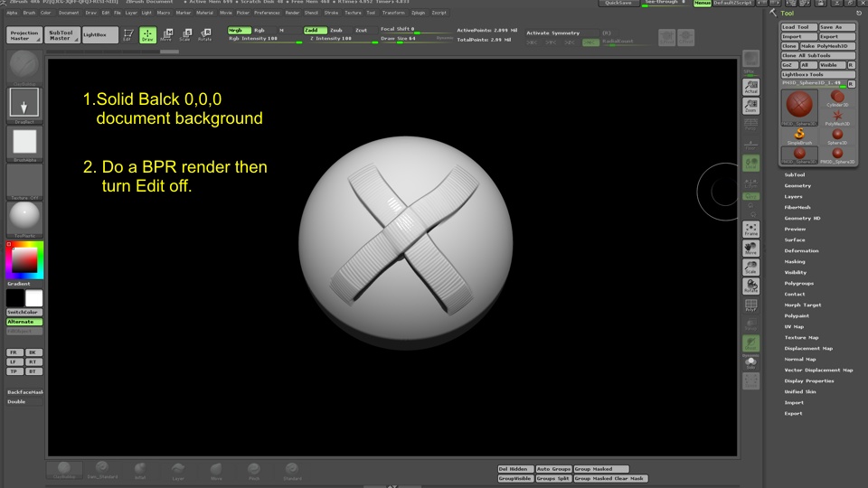The image size is (868, 488).
Task: Open the Preferences menu
Action: [x=267, y=13]
